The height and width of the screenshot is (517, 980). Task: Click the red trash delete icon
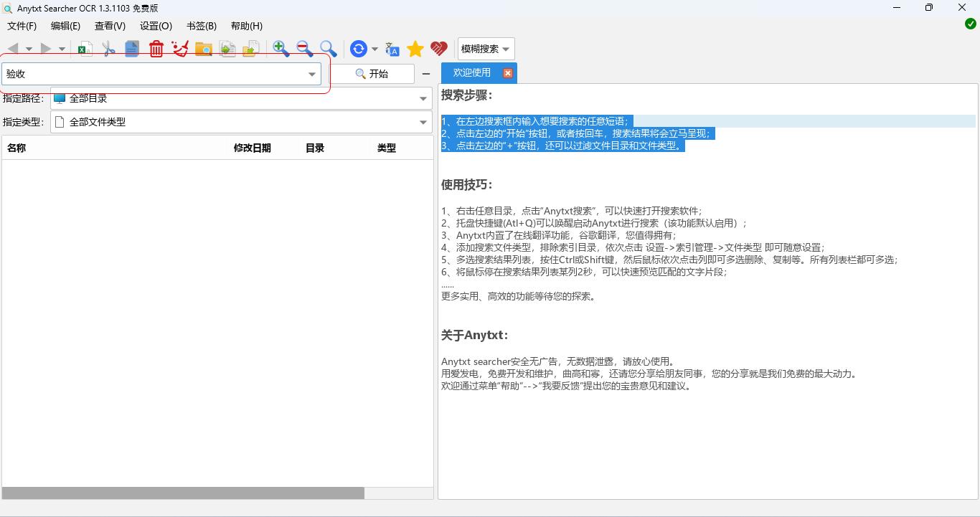pyautogui.click(x=156, y=49)
